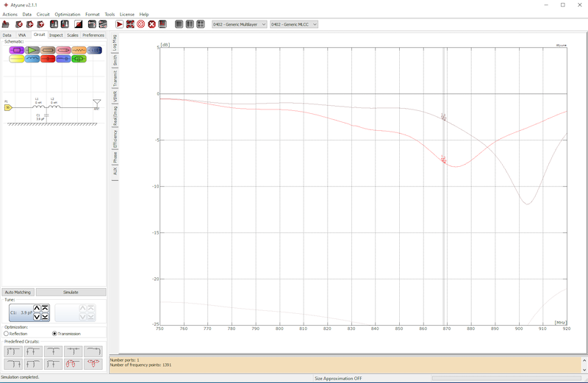The width and height of the screenshot is (588, 383).
Task: Pick the green transformer schematic component
Action: tap(79, 59)
